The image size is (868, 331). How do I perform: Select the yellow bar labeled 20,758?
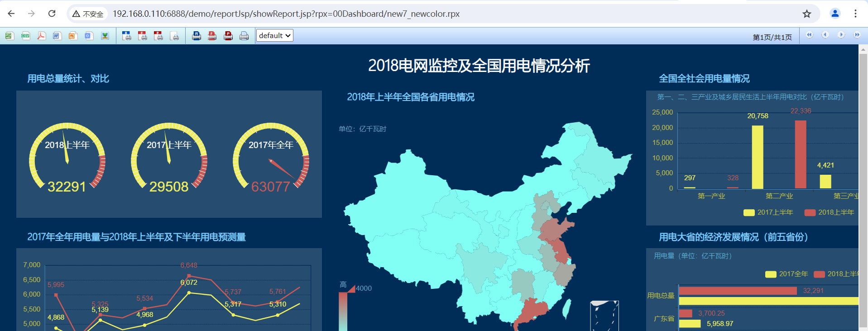758,157
